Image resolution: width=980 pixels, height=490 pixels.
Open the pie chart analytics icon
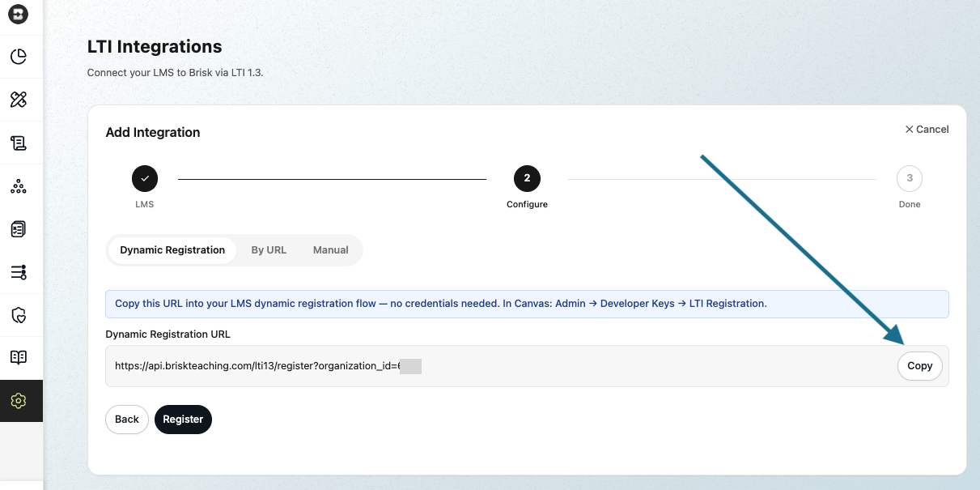(18, 57)
